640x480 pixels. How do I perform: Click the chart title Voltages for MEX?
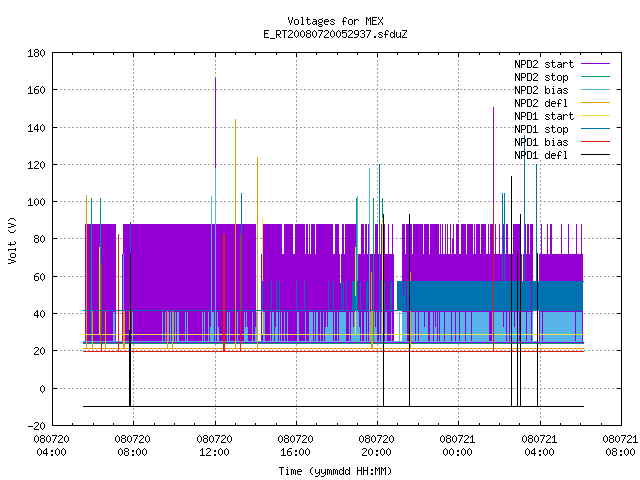pos(335,21)
